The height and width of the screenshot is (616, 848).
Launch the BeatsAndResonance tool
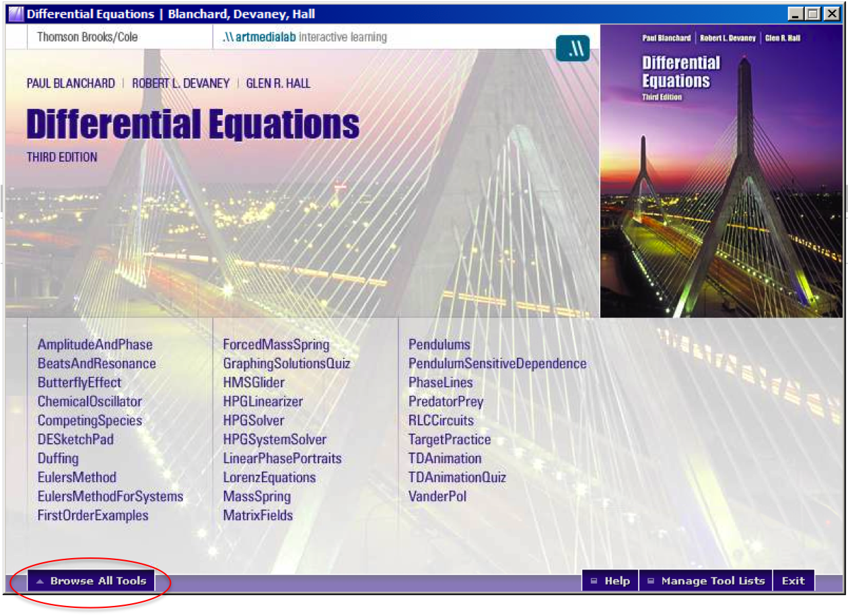[x=97, y=364]
